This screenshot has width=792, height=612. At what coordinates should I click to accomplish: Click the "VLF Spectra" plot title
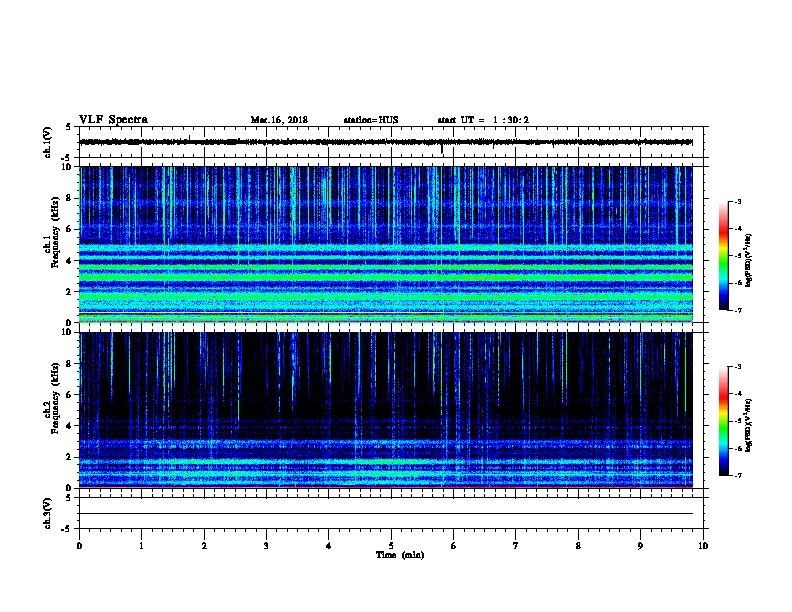click(113, 120)
